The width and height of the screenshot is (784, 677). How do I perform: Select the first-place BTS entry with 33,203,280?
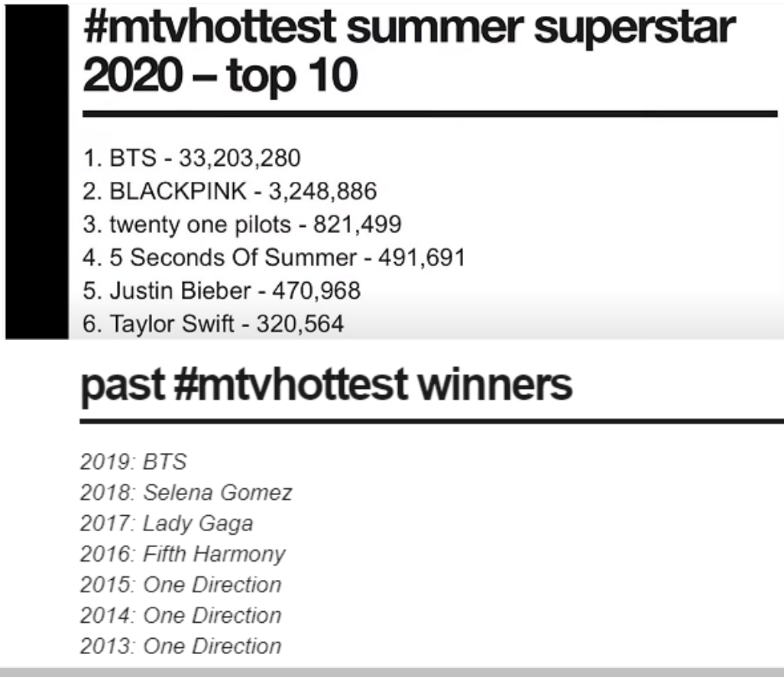pos(191,158)
